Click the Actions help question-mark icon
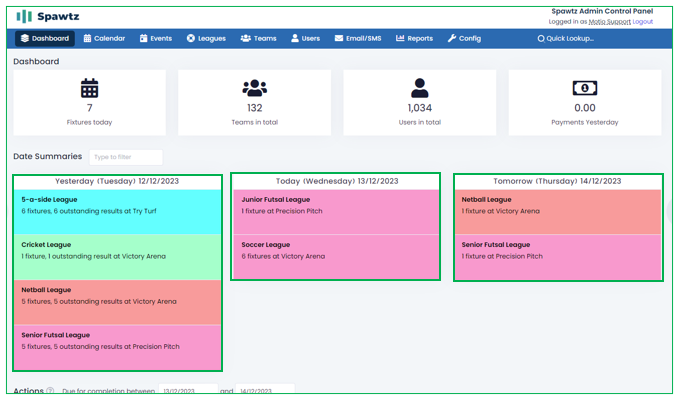The height and width of the screenshot is (399, 680). click(50, 391)
